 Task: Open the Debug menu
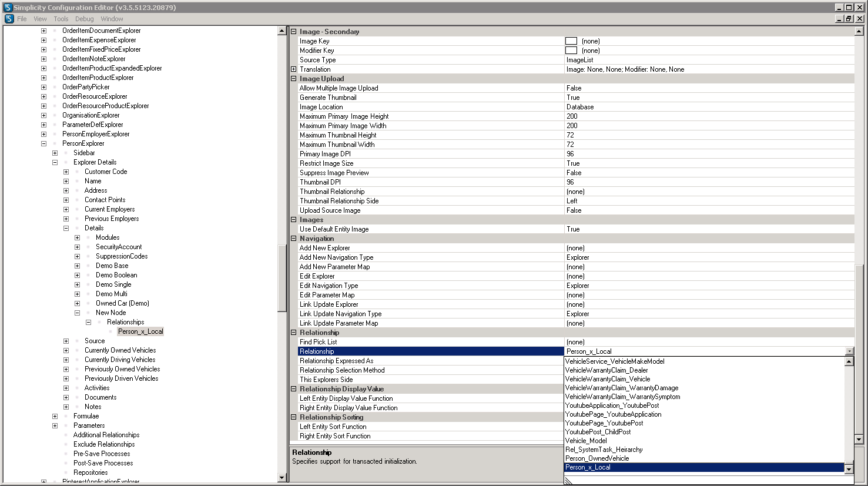tap(85, 19)
